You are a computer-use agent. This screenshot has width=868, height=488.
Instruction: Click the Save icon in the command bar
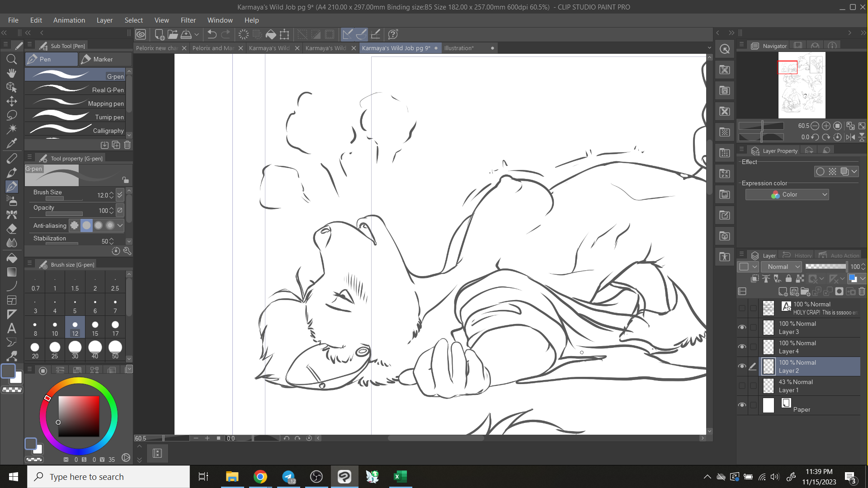(186, 34)
